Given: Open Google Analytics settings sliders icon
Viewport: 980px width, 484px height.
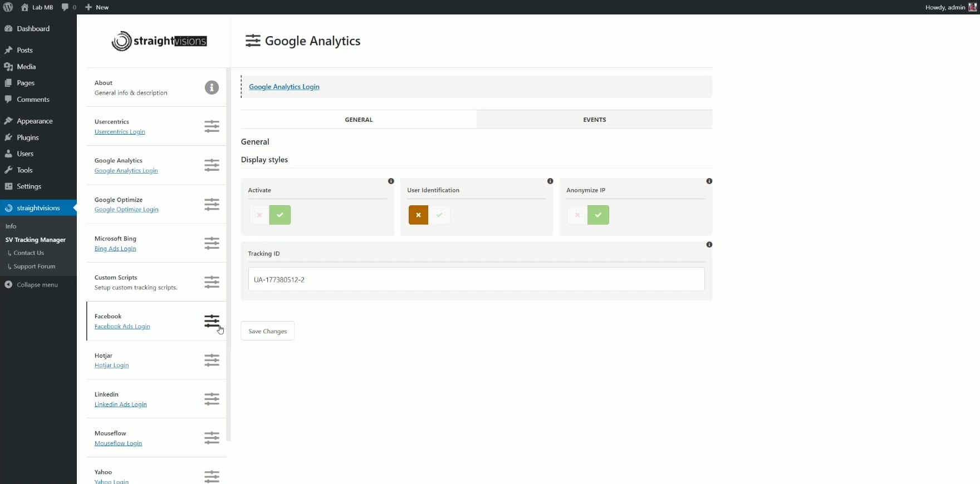Looking at the screenshot, I should pyautogui.click(x=212, y=165).
